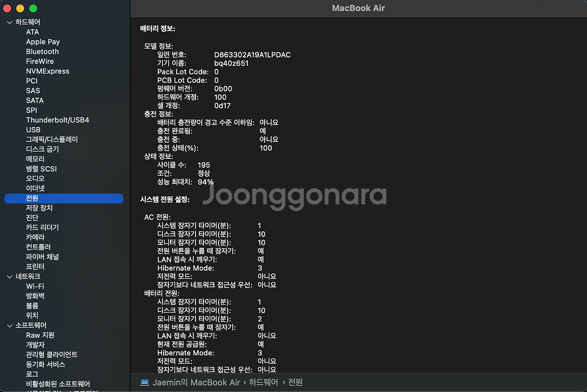Open 그래픽/디스플레이 section
The image size is (587, 392).
point(52,139)
